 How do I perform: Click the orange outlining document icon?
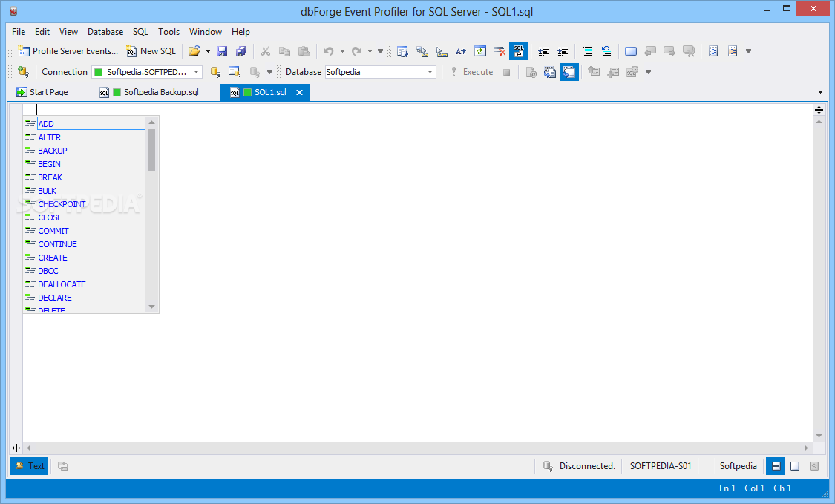[733, 51]
